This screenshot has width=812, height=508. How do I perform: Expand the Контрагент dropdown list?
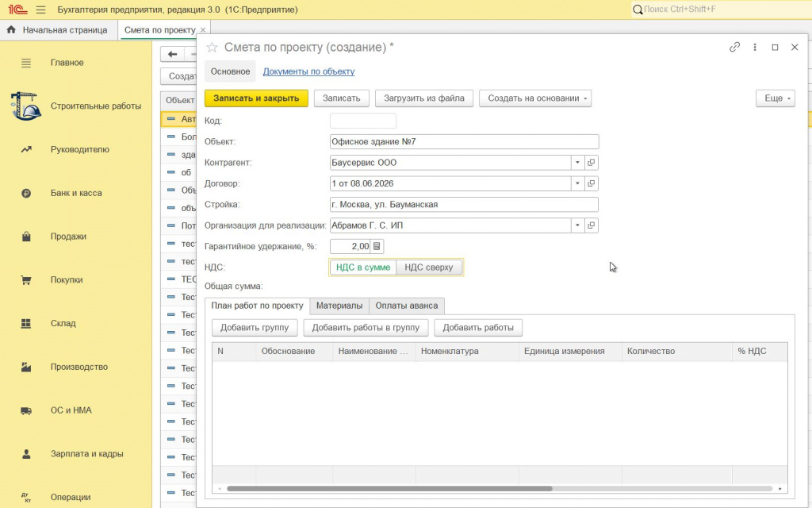(x=577, y=163)
